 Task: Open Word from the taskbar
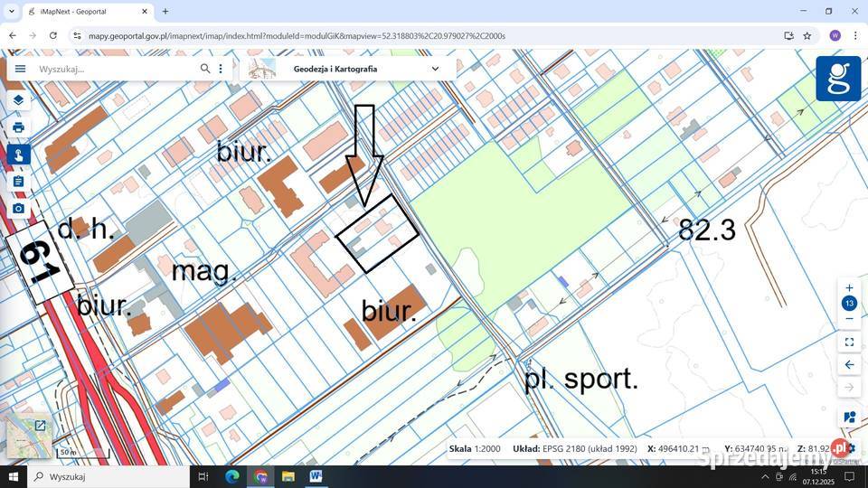(x=316, y=476)
